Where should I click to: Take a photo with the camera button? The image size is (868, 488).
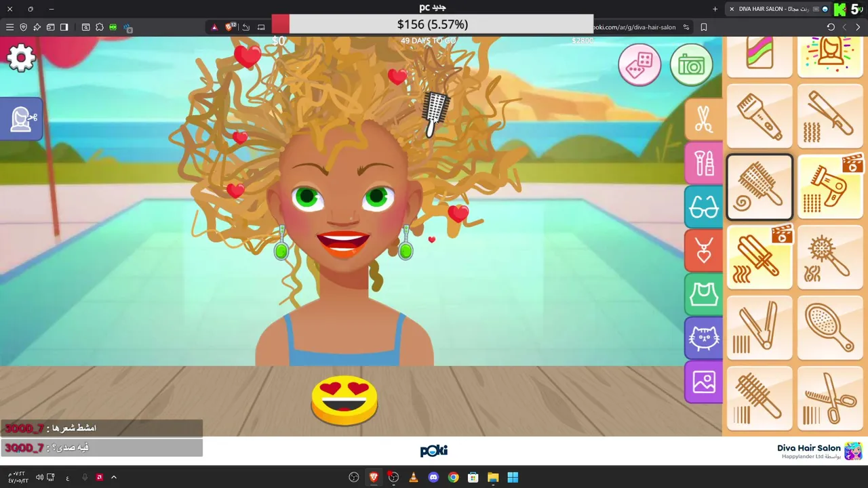click(x=691, y=65)
